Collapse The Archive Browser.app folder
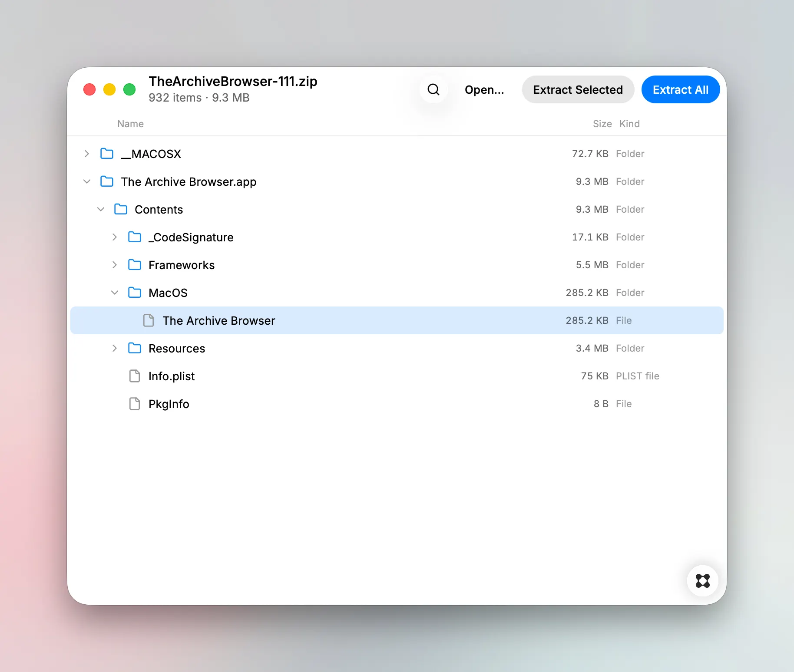 (x=87, y=181)
